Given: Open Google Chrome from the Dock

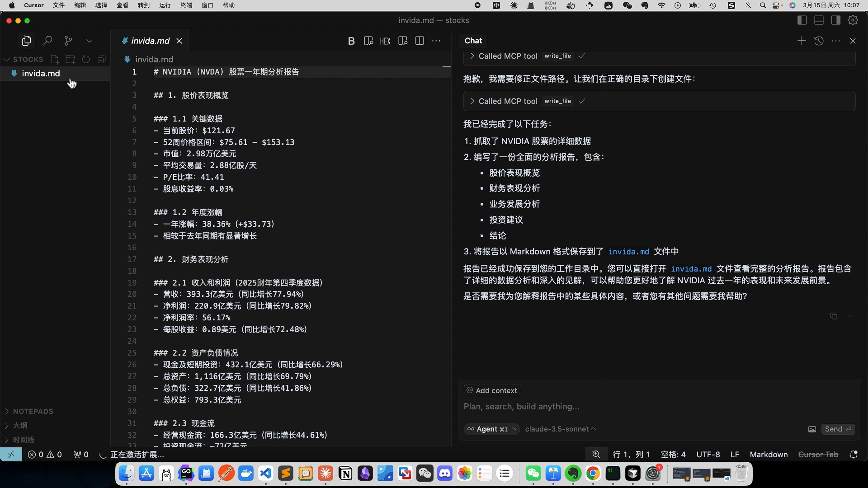Looking at the screenshot, I should pos(593,474).
